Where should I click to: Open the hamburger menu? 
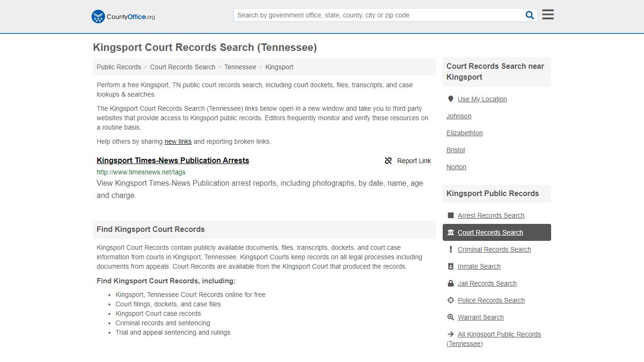click(548, 15)
